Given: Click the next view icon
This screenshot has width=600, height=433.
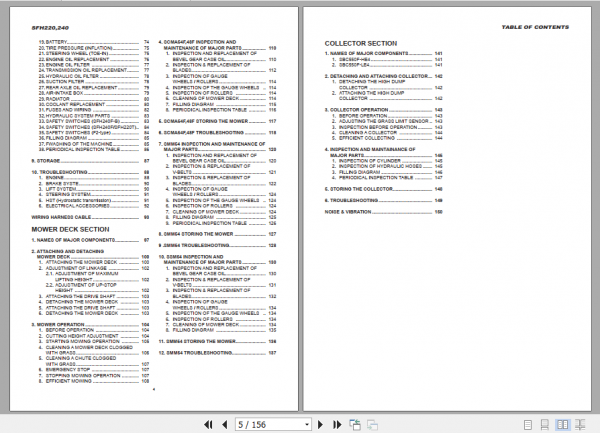Looking at the screenshot, I should click(372, 425).
